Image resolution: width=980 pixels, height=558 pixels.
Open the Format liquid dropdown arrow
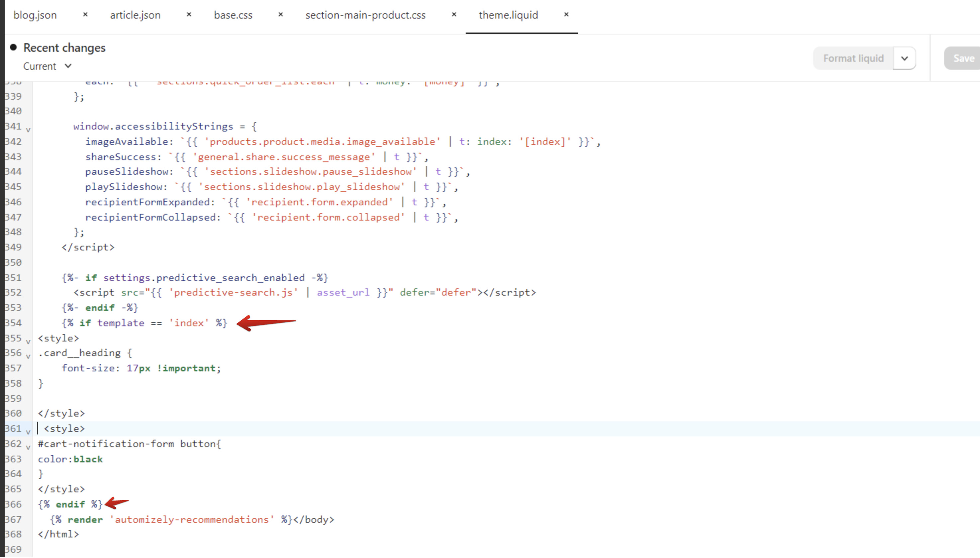tap(905, 58)
